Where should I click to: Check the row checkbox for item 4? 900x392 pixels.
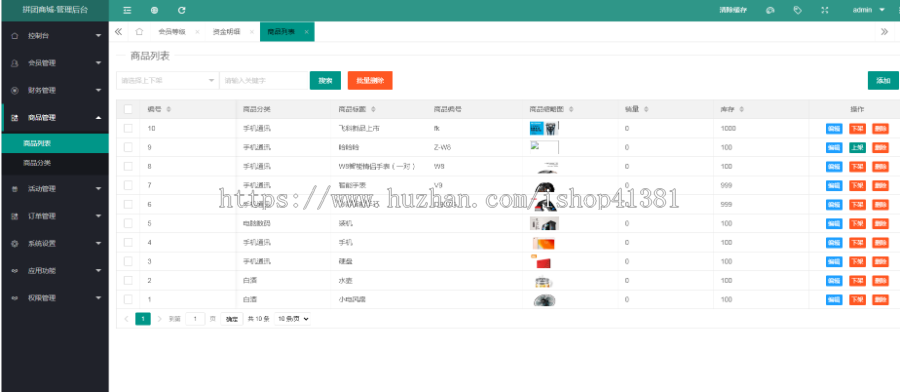pos(128,242)
